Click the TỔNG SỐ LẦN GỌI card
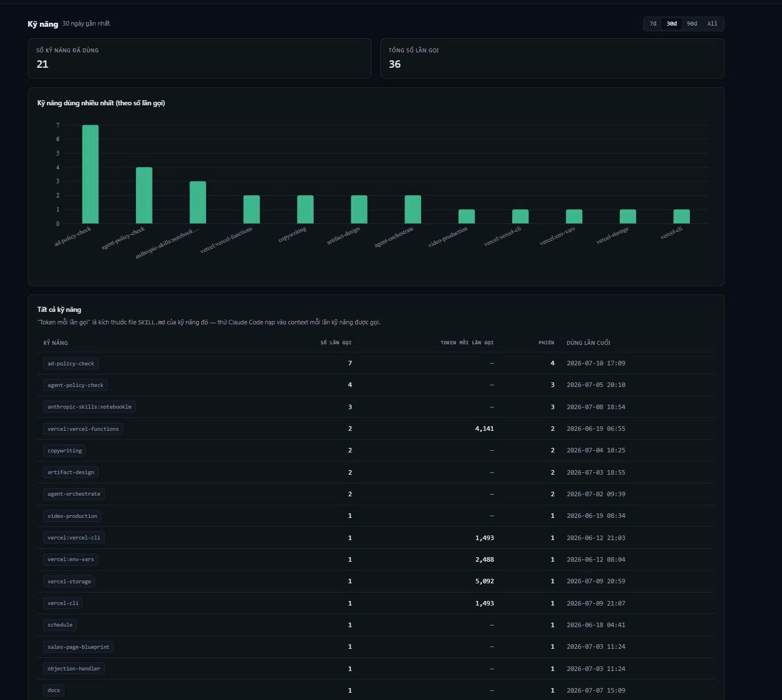This screenshot has height=700, width=782. [x=552, y=59]
